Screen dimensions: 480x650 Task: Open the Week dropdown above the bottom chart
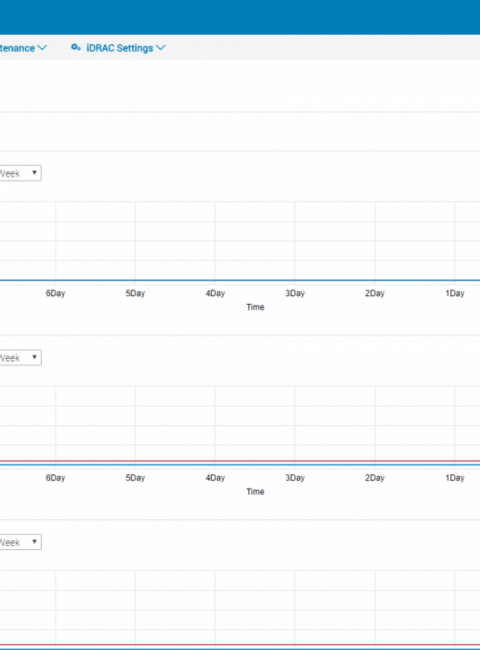click(x=20, y=542)
